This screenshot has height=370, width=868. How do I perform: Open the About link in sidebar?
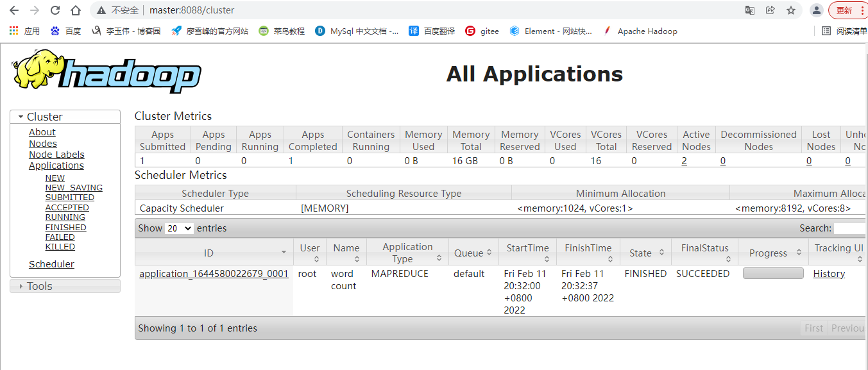point(42,132)
